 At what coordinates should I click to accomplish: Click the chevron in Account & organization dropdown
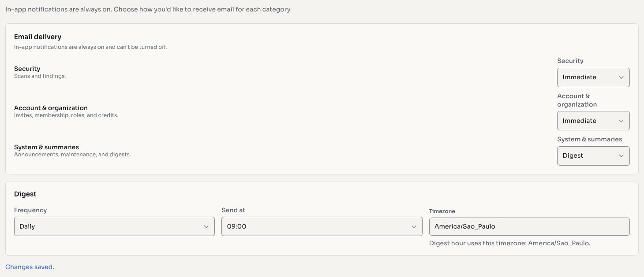click(x=621, y=121)
